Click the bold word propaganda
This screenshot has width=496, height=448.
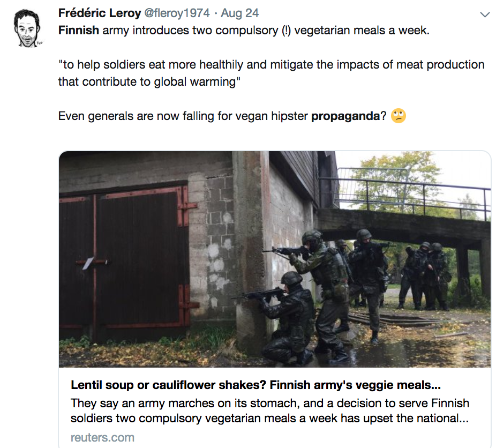pyautogui.click(x=345, y=116)
